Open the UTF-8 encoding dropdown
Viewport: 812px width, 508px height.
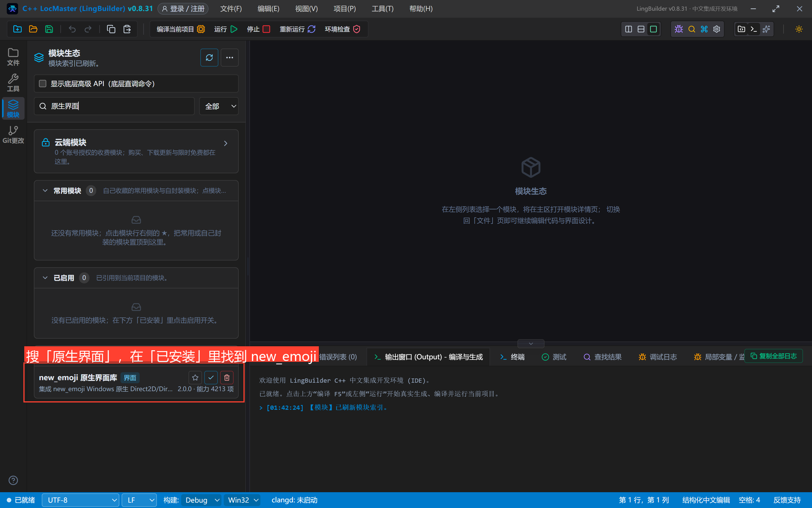pyautogui.click(x=81, y=500)
